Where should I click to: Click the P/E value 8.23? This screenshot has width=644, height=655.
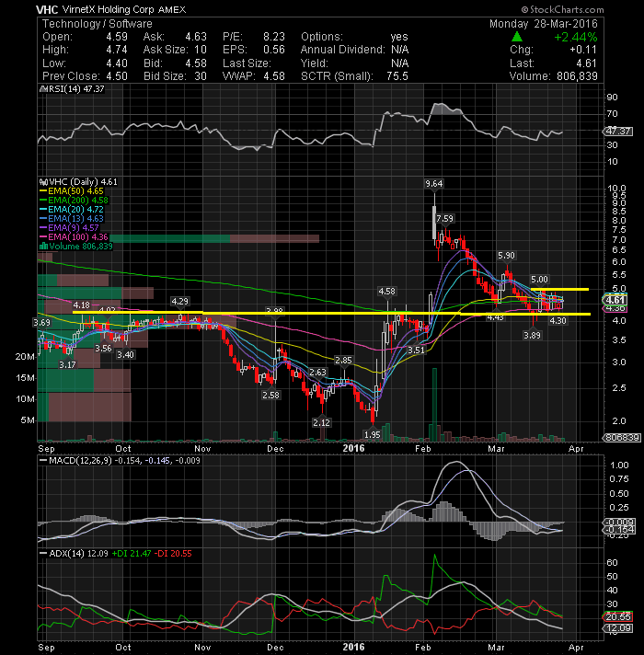pyautogui.click(x=274, y=37)
